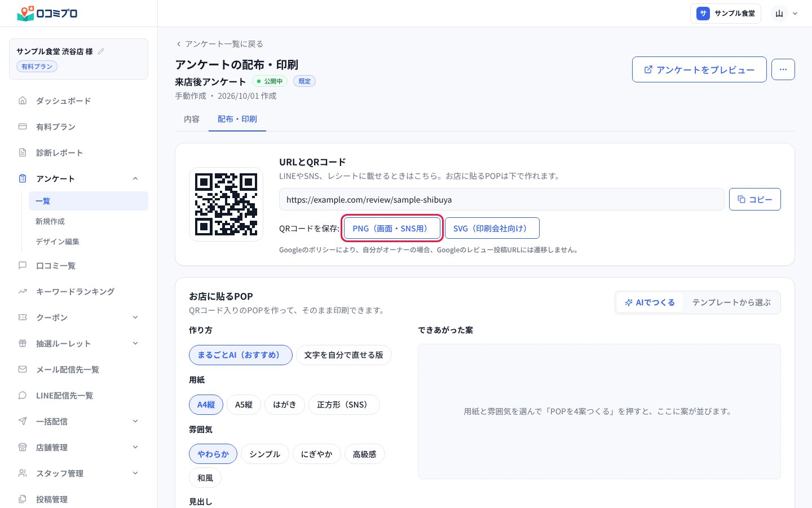Screen dimensions: 812x508
Task: Expand the 抽選ルーレット sidebar section
Action: click(135, 343)
